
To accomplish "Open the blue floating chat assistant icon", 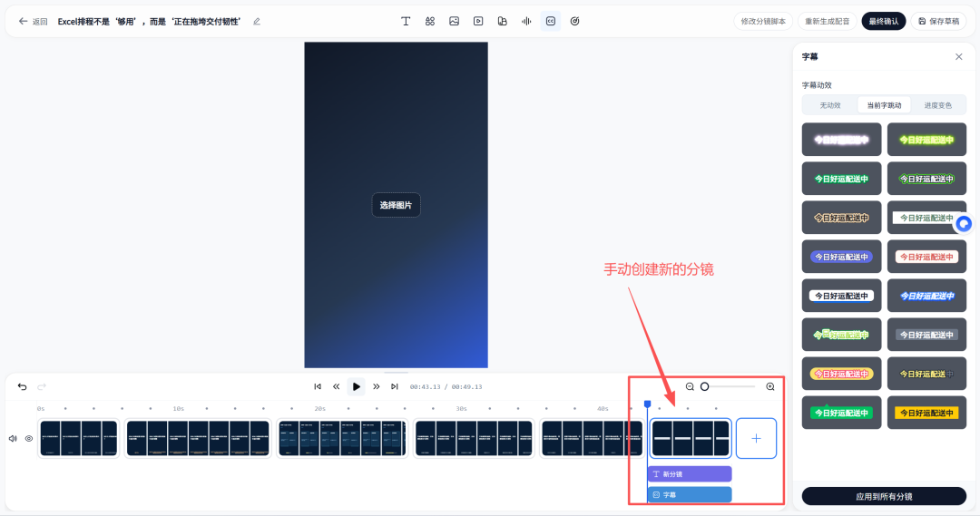I will [x=964, y=223].
